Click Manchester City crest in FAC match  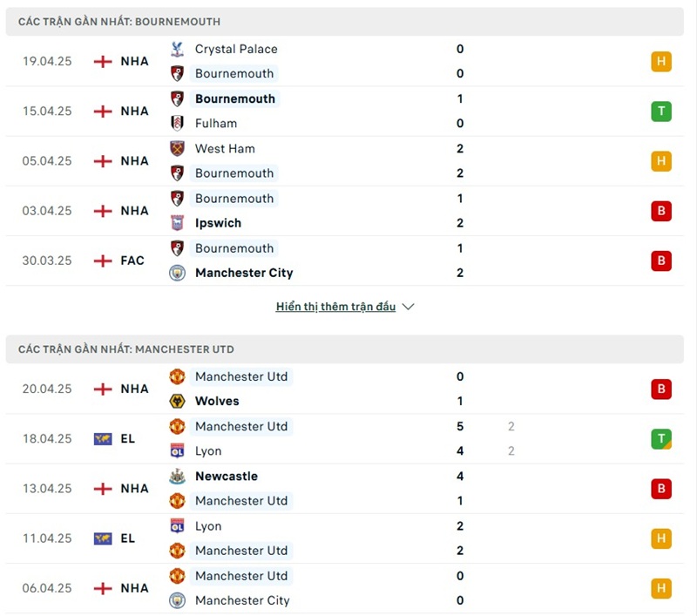coord(177,273)
